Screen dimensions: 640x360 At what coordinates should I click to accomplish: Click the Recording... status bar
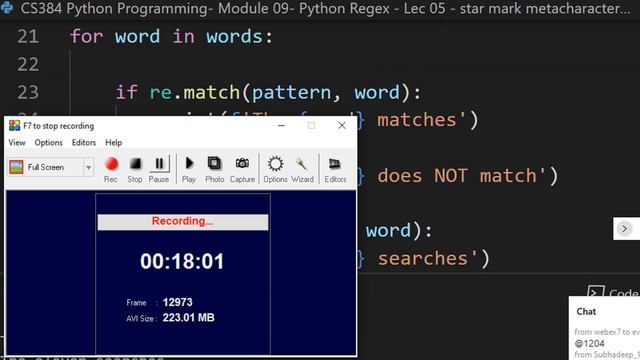[183, 222]
